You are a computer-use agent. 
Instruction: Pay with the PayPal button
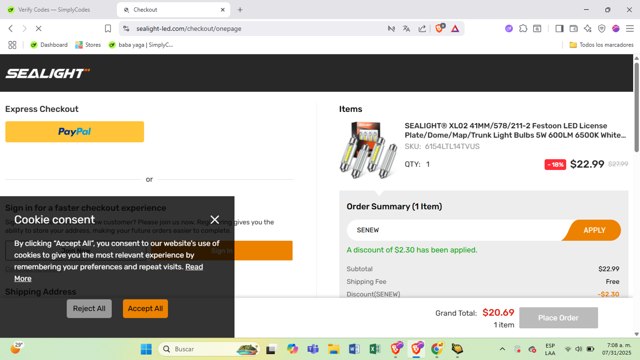click(75, 131)
